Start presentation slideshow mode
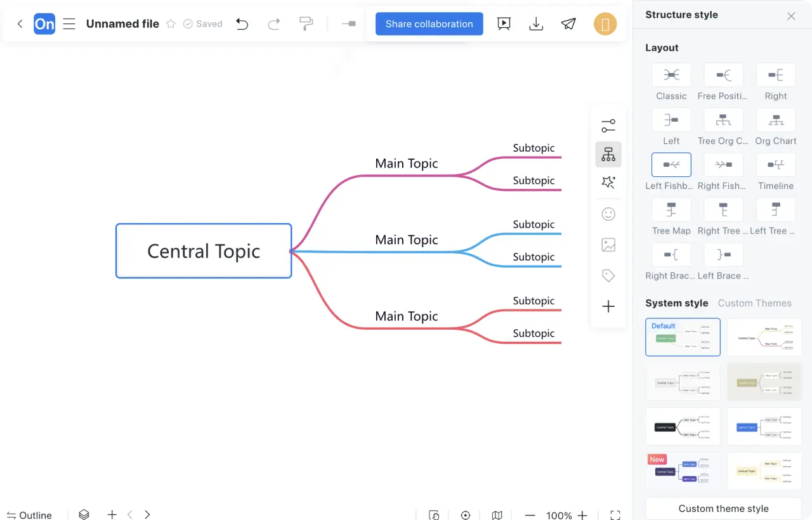Viewport: 812px width, 520px height. (504, 24)
